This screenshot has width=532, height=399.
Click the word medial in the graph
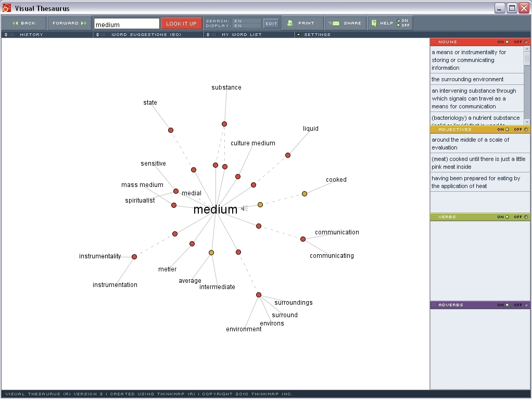pos(192,193)
